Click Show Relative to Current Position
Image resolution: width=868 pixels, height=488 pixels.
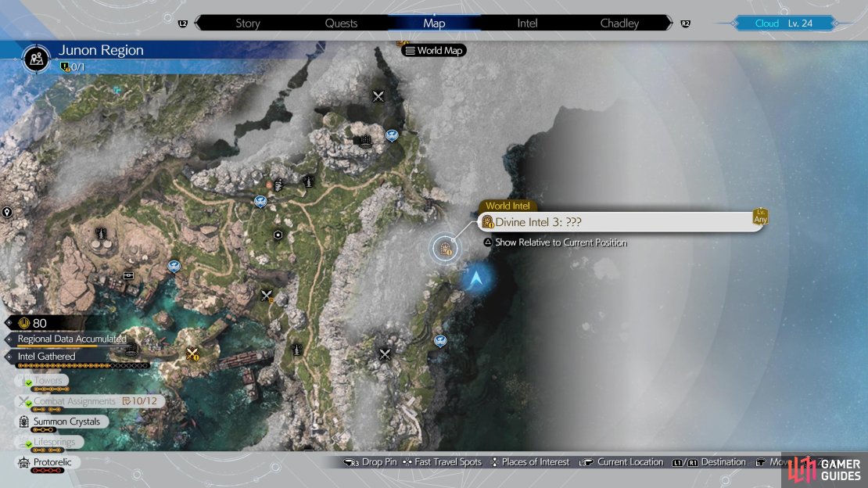(556, 242)
